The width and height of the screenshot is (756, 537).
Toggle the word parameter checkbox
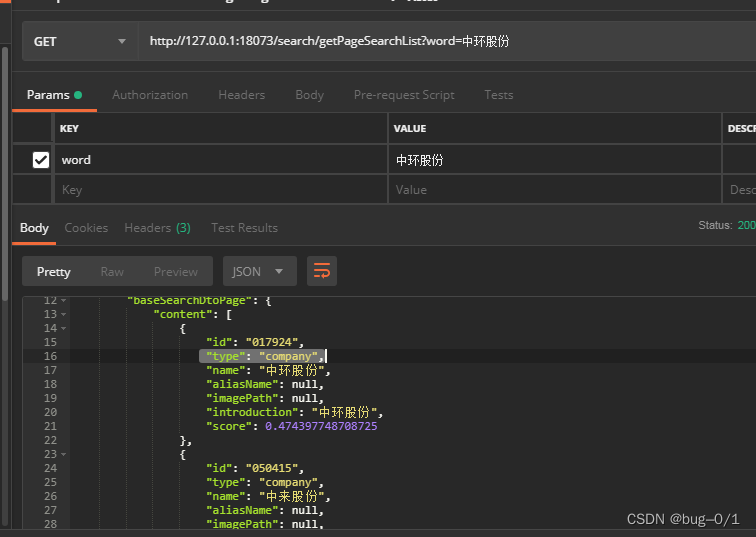(41, 160)
